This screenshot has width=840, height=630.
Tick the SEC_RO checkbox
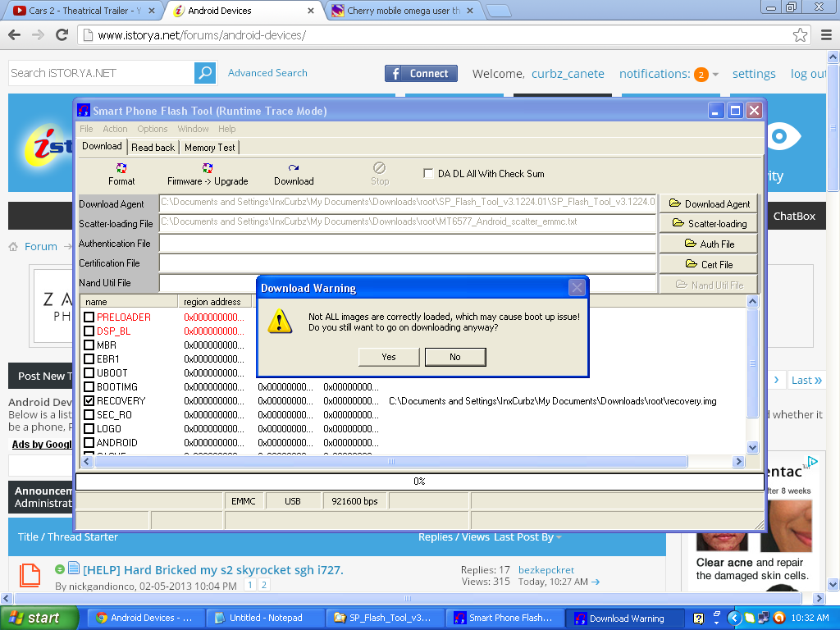coord(89,414)
